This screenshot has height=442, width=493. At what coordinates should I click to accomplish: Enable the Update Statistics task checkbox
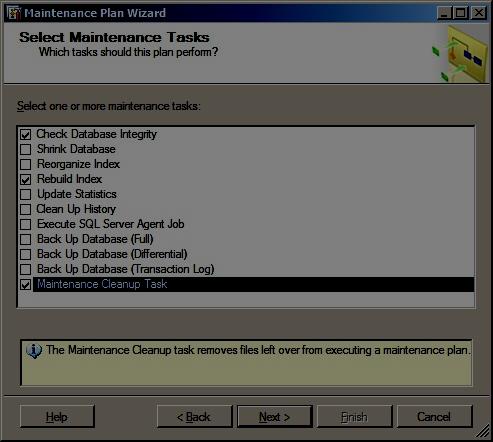tap(26, 194)
